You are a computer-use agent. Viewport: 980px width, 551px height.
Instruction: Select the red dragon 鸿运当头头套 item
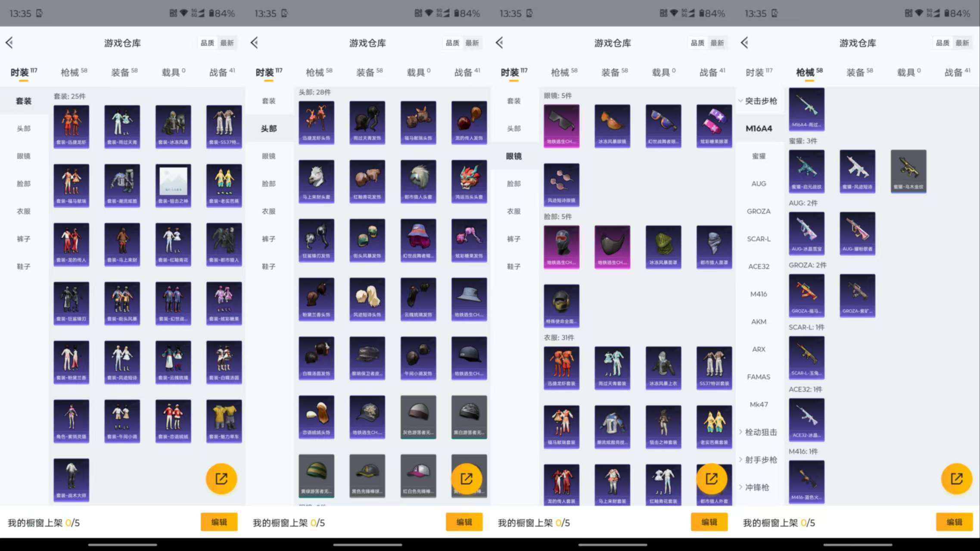[469, 181]
